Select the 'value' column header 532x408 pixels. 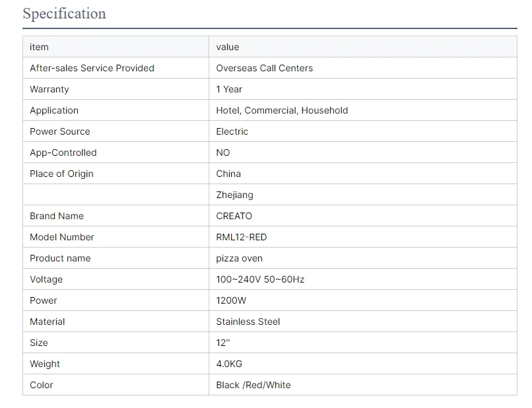(x=228, y=47)
